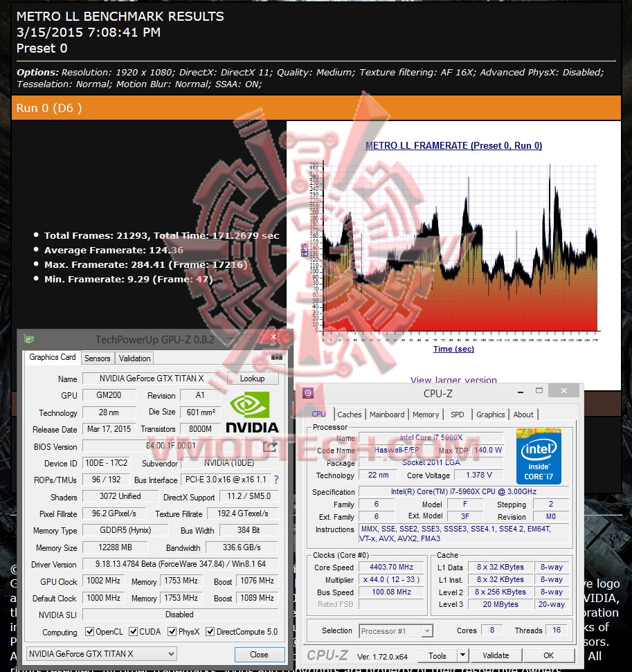Click the Bus Interface question mark icon
The width and height of the screenshot is (632, 672).
pos(276,480)
